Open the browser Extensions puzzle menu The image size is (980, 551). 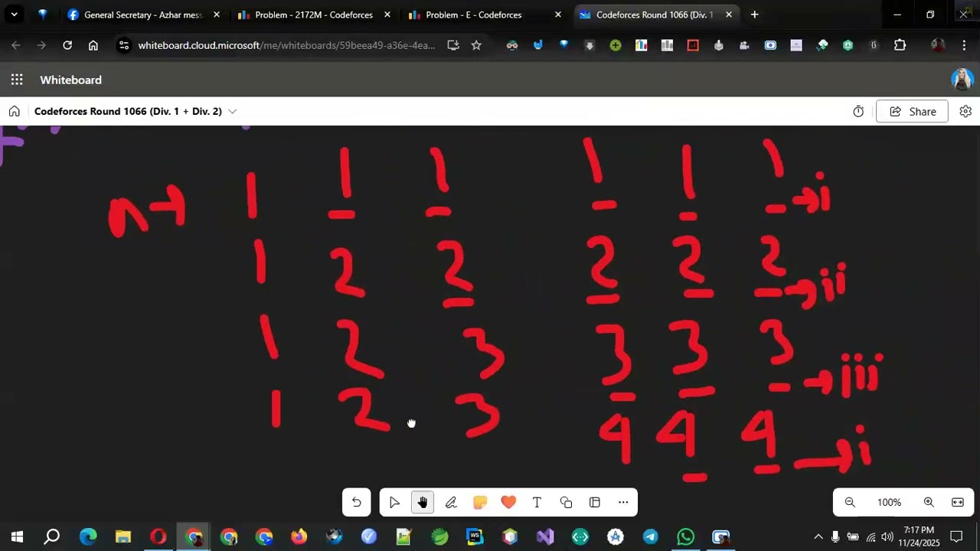coord(900,45)
